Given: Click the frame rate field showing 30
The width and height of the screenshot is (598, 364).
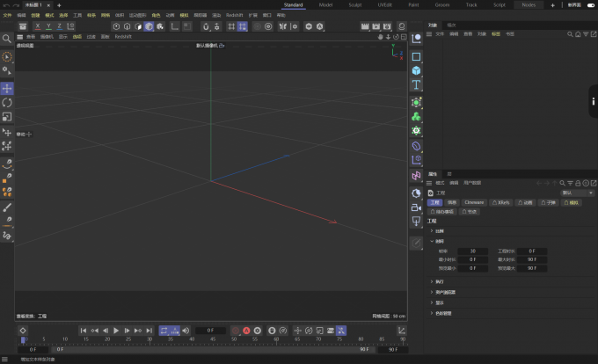Looking at the screenshot, I should [x=473, y=251].
